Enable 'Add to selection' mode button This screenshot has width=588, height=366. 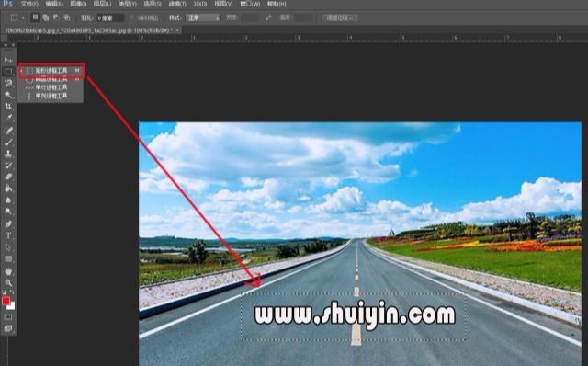coord(46,17)
